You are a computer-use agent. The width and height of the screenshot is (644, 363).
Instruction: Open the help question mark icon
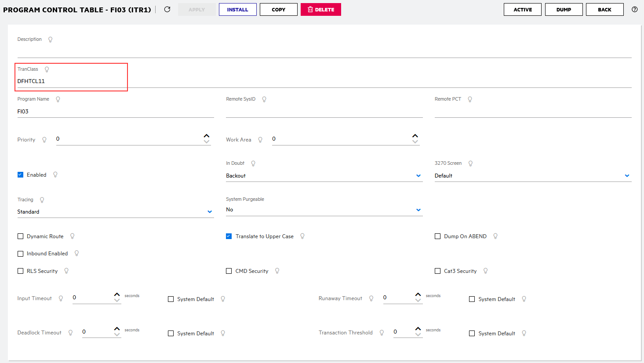634,9
